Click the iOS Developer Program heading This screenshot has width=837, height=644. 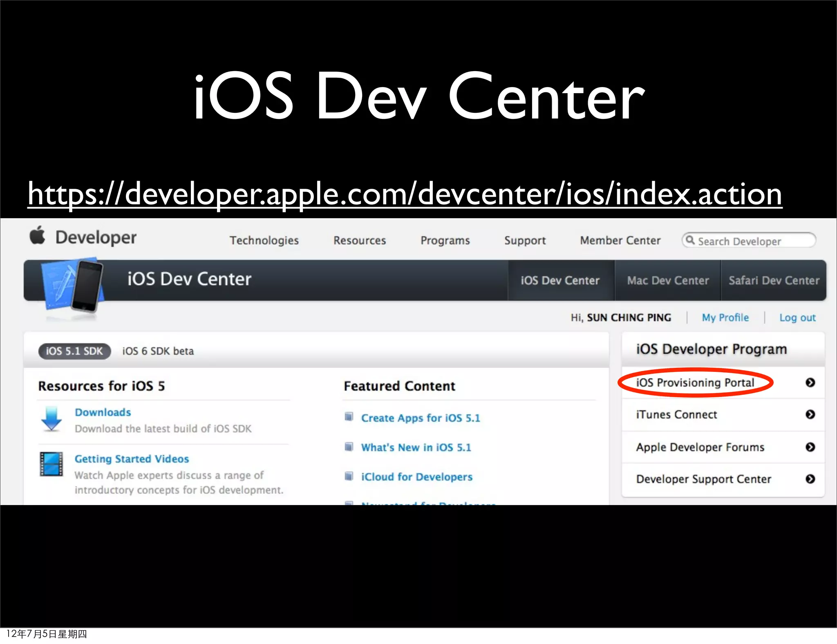pyautogui.click(x=712, y=349)
